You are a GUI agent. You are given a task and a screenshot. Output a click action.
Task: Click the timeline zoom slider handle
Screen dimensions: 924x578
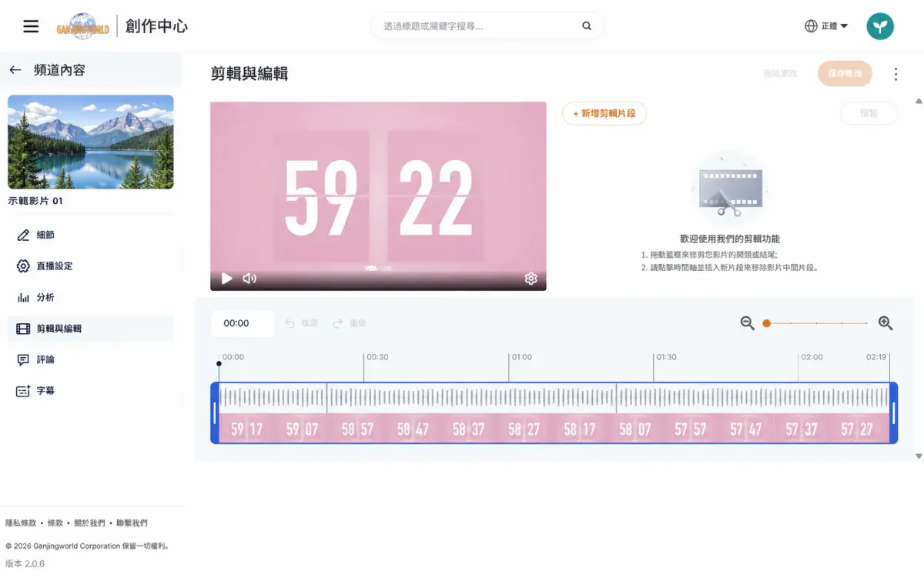(x=766, y=323)
